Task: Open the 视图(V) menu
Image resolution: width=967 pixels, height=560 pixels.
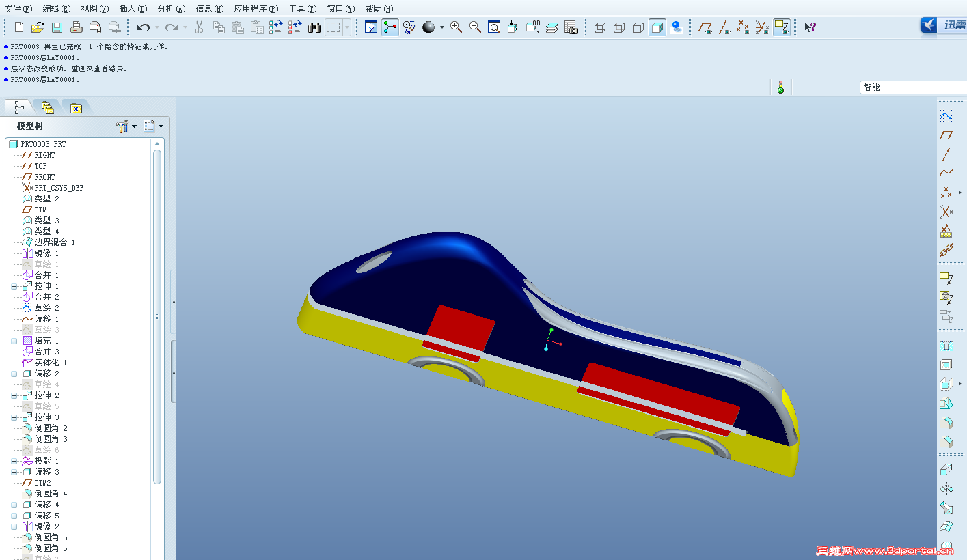Action: (x=95, y=9)
